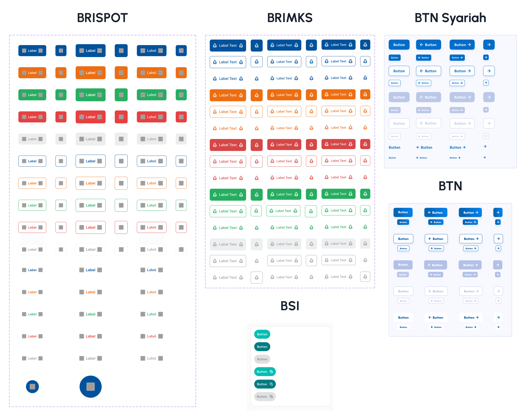
Task: Click BRIMKS largest red text-only Label Text
Action: coord(228,178)
